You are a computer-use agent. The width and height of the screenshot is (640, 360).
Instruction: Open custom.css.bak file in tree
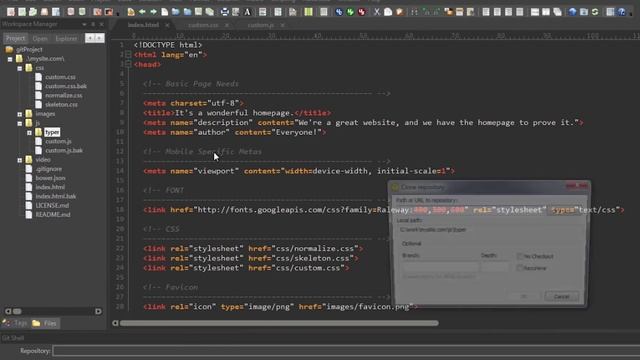click(x=66, y=86)
